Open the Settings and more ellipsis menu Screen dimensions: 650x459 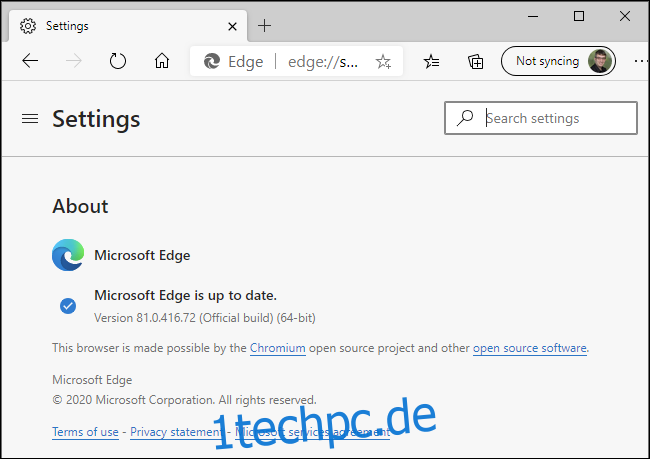pos(640,61)
